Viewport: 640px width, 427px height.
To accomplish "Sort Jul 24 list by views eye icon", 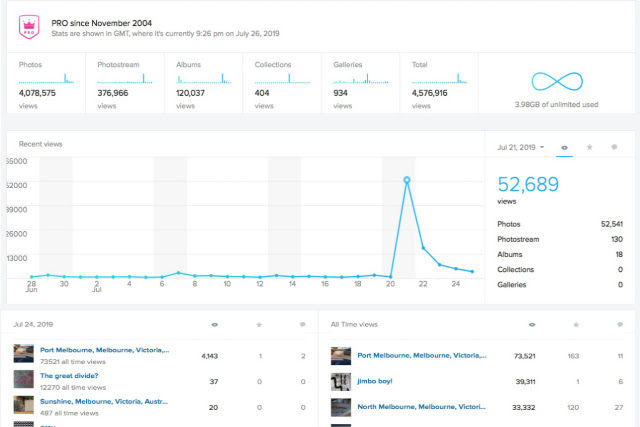I will point(215,325).
